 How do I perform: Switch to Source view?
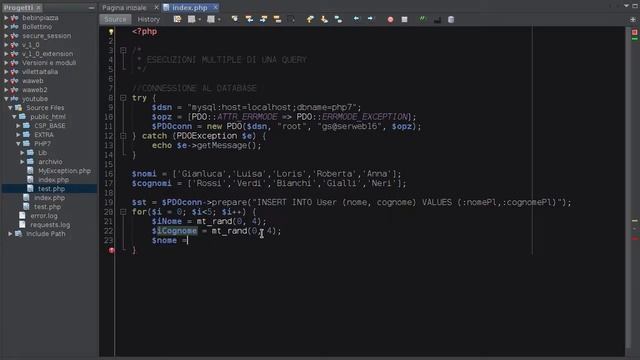115,19
